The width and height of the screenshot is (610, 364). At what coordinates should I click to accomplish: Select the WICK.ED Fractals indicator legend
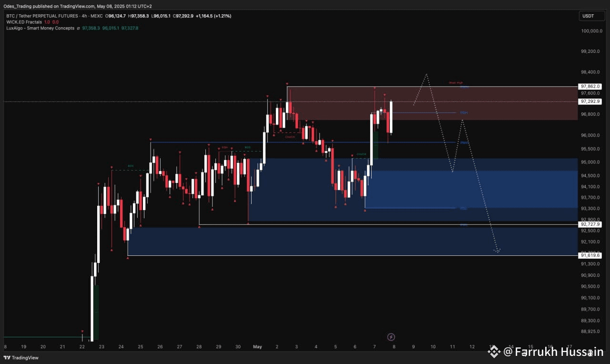(x=24, y=22)
